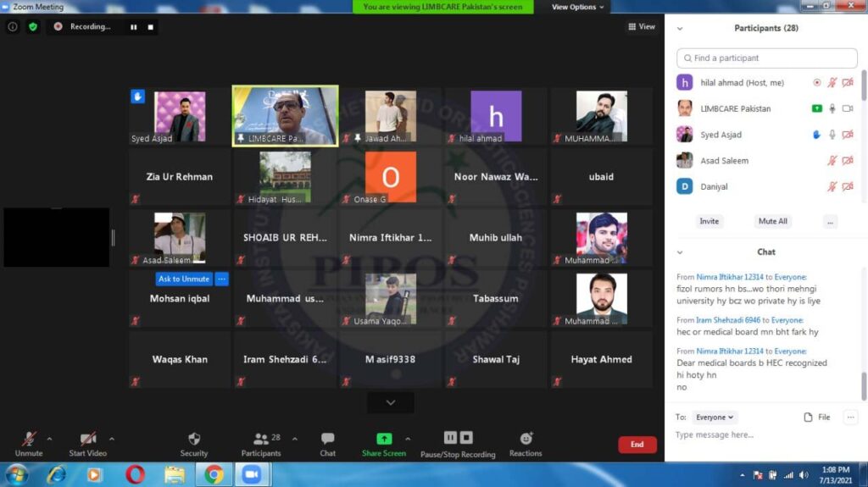
Task: Open the View layout menu
Action: (642, 26)
